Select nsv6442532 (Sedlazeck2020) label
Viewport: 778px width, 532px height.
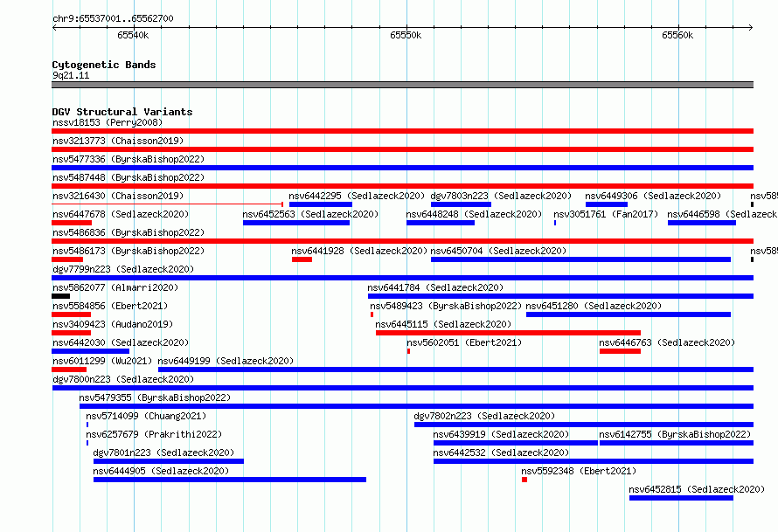click(x=501, y=453)
